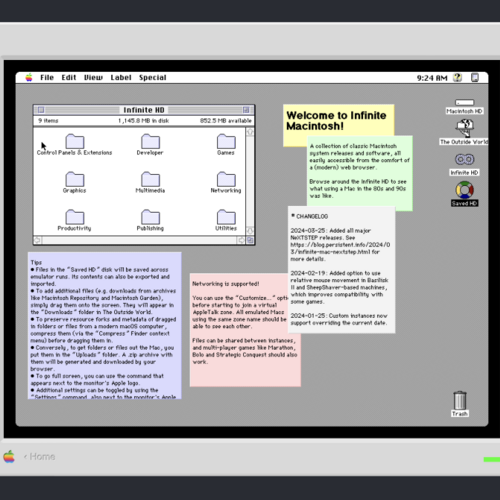The height and width of the screenshot is (500, 500).
Task: Click the close box of the Infinite HD window
Action: click(41, 110)
